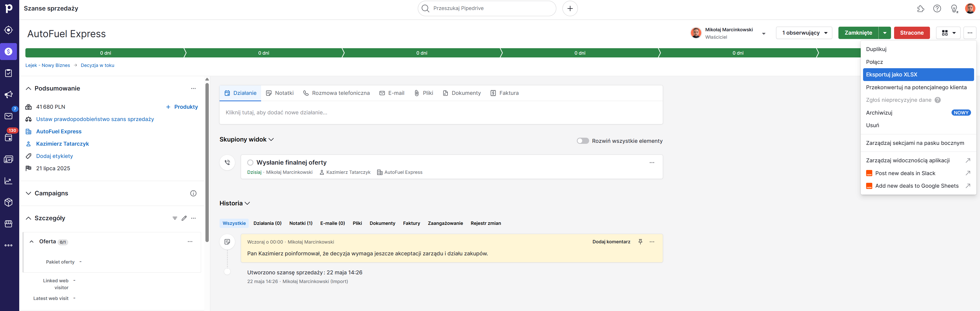Open Mail inbox icon with badge 7
The width and height of the screenshot is (980, 311).
[x=9, y=116]
